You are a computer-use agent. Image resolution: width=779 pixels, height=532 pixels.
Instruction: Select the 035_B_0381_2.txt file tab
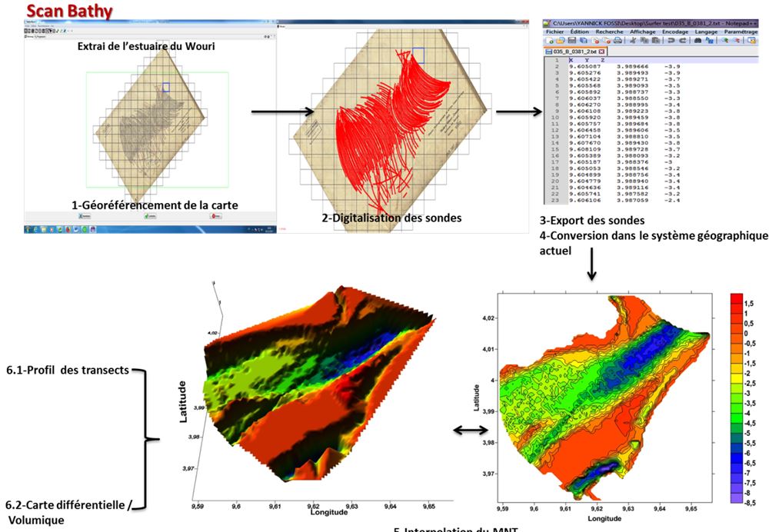click(x=577, y=51)
